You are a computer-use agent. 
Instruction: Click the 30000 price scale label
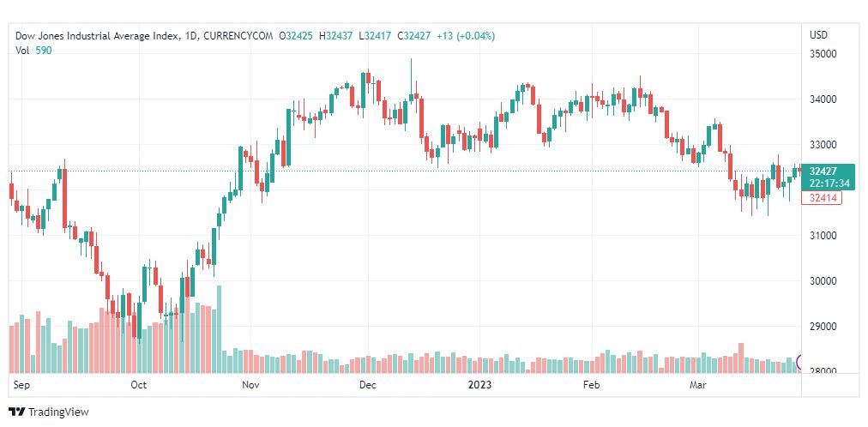(x=822, y=281)
